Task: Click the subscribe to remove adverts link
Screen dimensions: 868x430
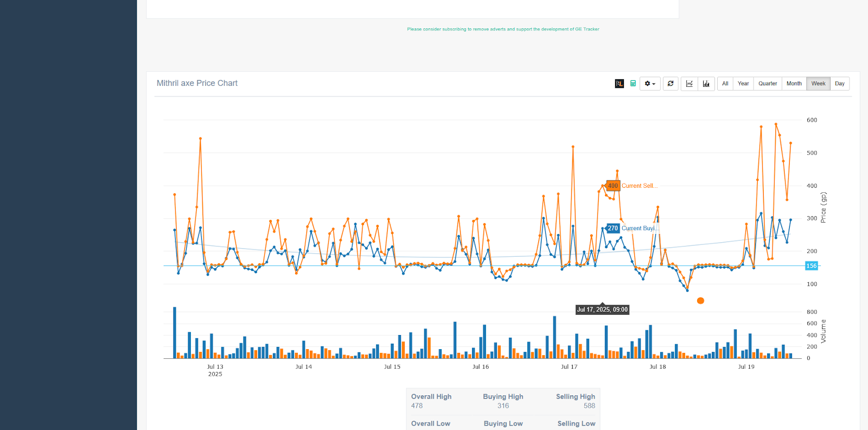Action: click(x=503, y=29)
